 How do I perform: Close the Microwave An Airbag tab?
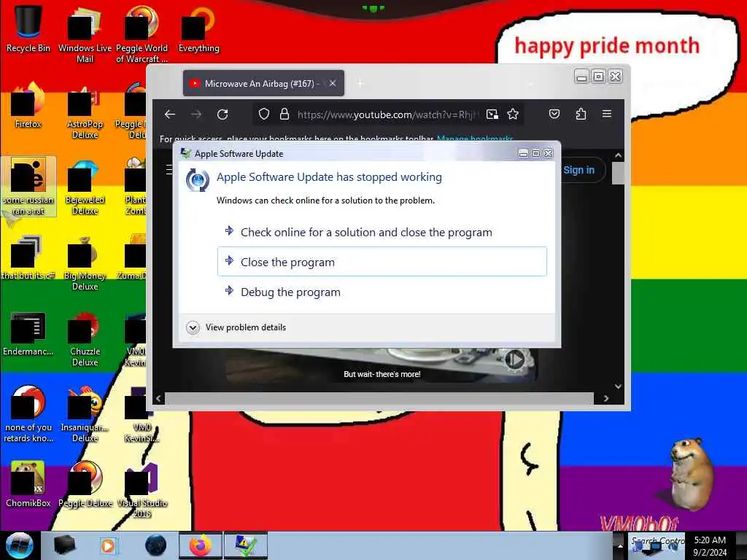tap(333, 83)
